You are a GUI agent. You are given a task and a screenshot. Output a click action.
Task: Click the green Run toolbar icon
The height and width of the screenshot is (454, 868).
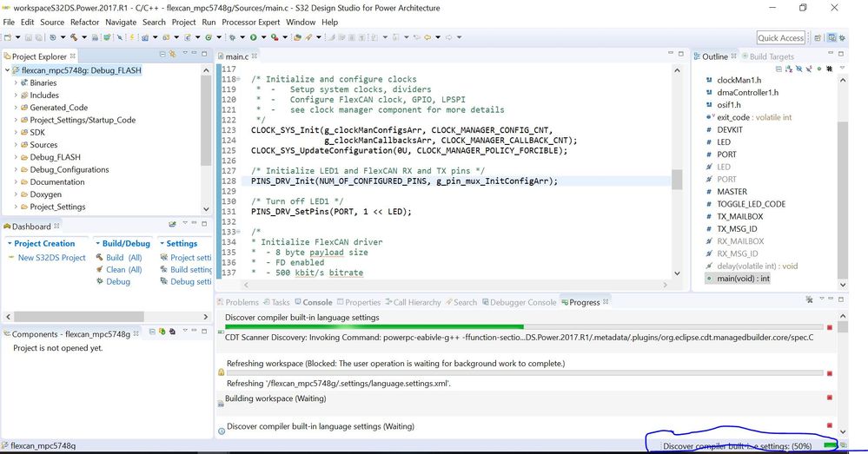(x=253, y=37)
